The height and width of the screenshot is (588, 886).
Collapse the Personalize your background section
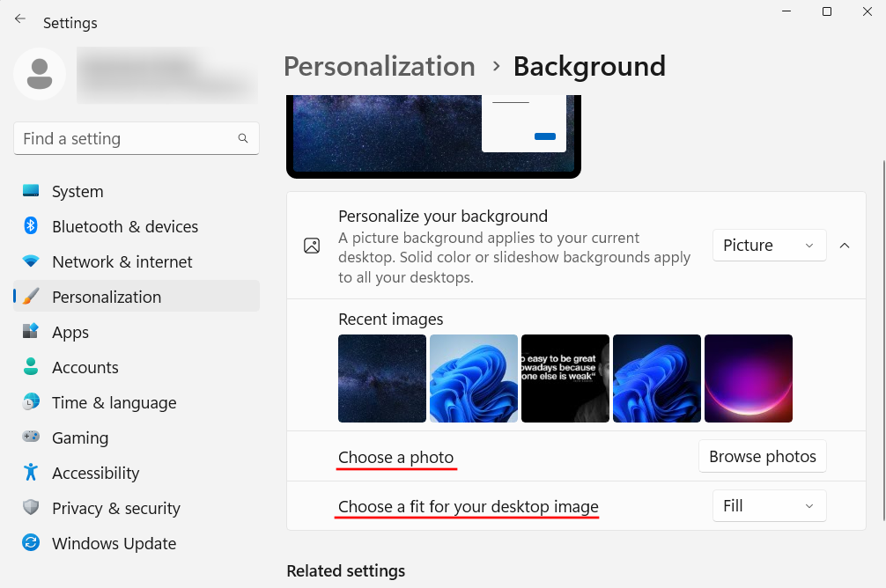(845, 245)
